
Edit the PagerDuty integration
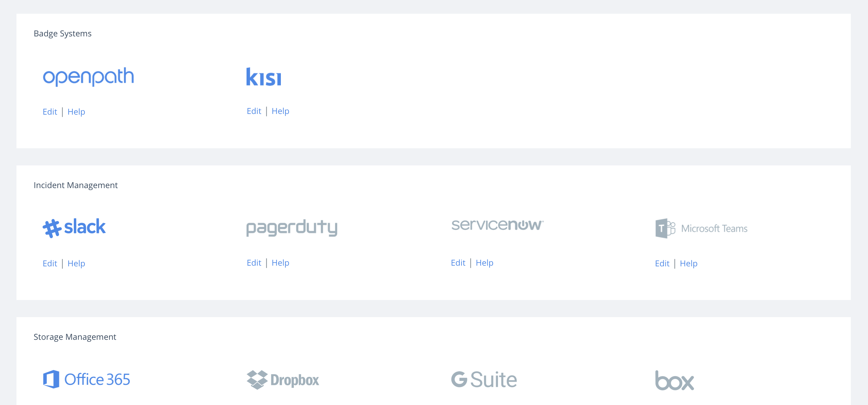(254, 263)
